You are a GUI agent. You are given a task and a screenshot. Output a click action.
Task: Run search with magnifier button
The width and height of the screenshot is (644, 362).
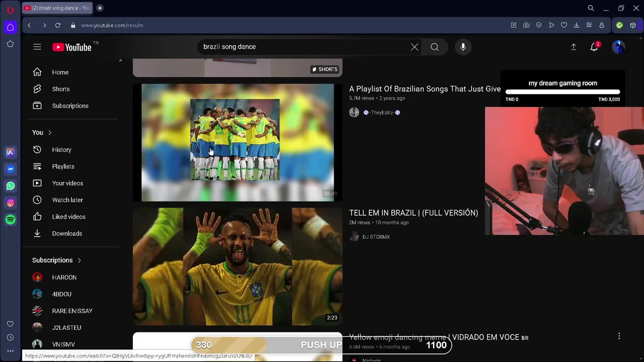435,47
